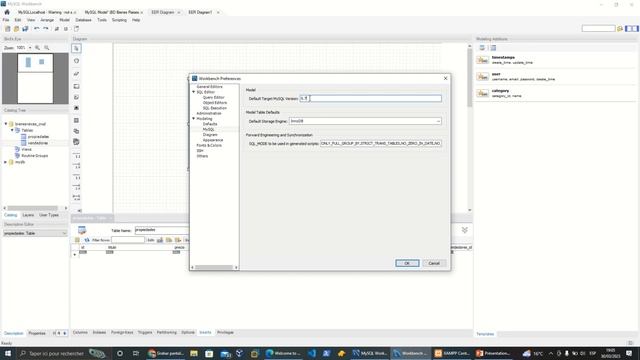Click the Task View icon in taskbar
Screen dimensions: 640x360
(136, 353)
